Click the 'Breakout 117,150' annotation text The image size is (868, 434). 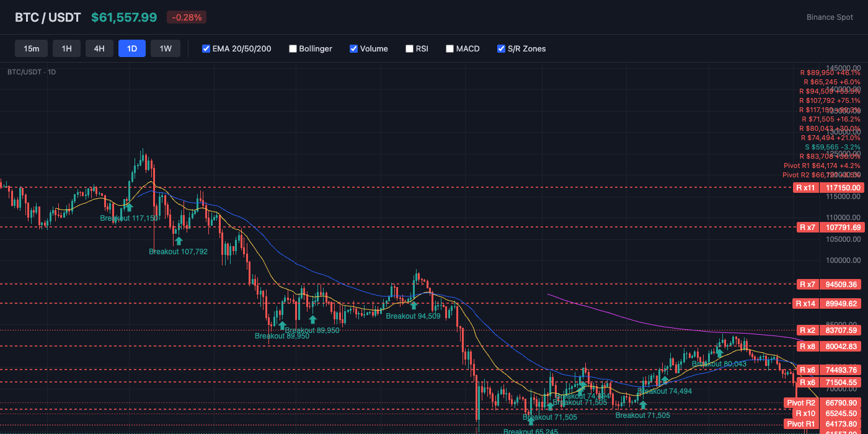point(129,218)
